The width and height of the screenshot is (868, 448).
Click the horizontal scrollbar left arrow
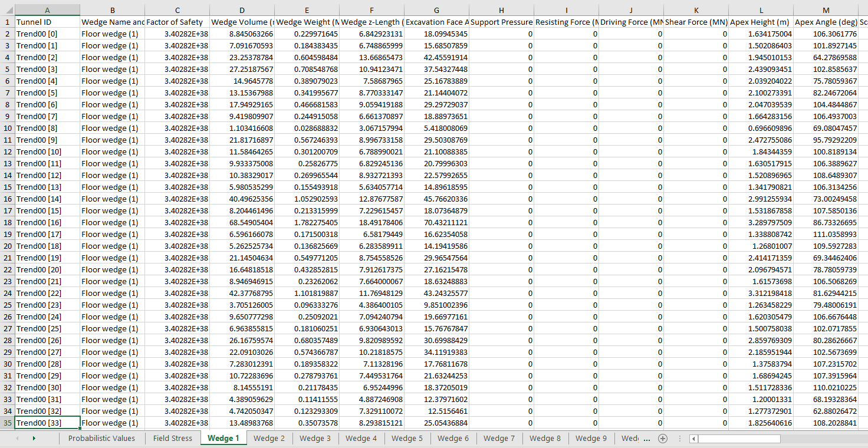coord(693,439)
